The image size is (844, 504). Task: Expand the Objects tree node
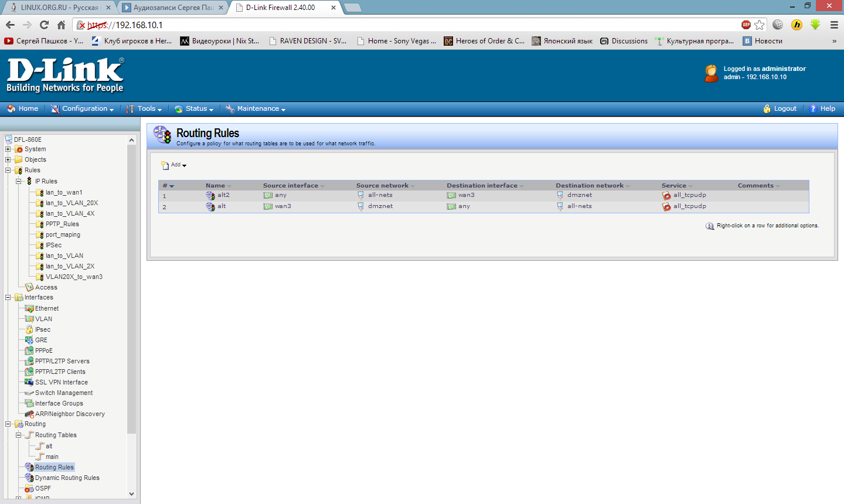tap(8, 159)
